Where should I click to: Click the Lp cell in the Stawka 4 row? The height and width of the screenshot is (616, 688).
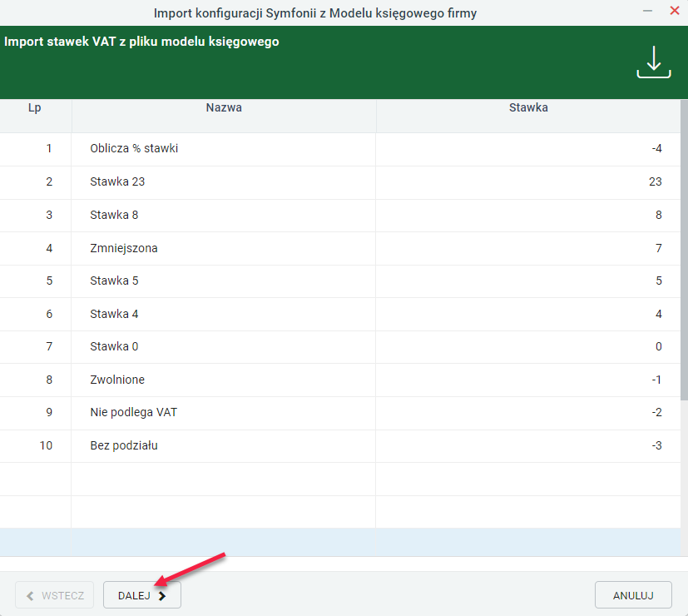point(35,314)
